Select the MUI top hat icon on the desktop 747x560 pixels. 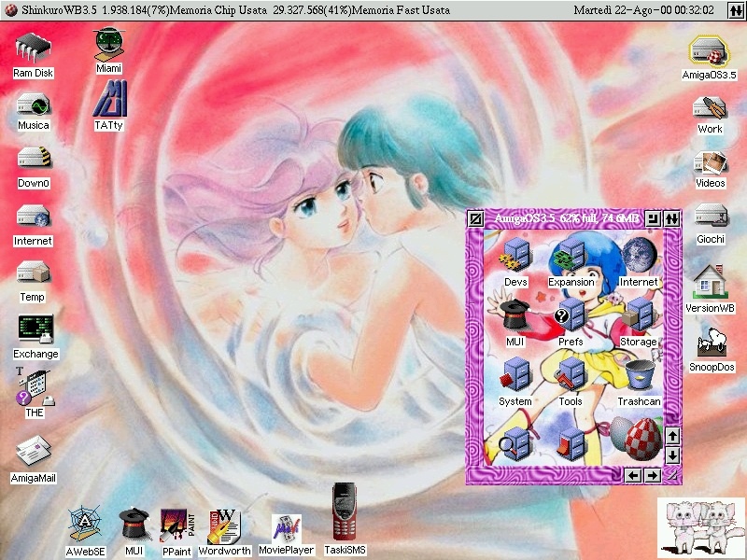tap(134, 524)
